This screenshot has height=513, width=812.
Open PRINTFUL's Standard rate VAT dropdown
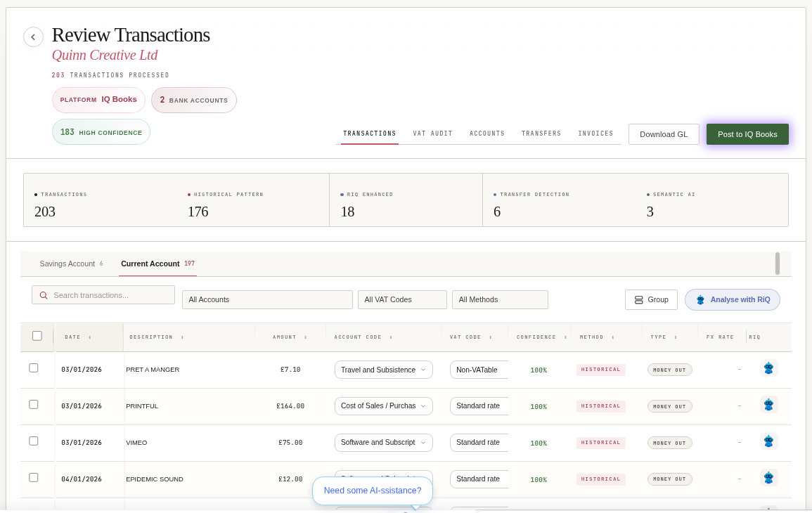tap(479, 406)
